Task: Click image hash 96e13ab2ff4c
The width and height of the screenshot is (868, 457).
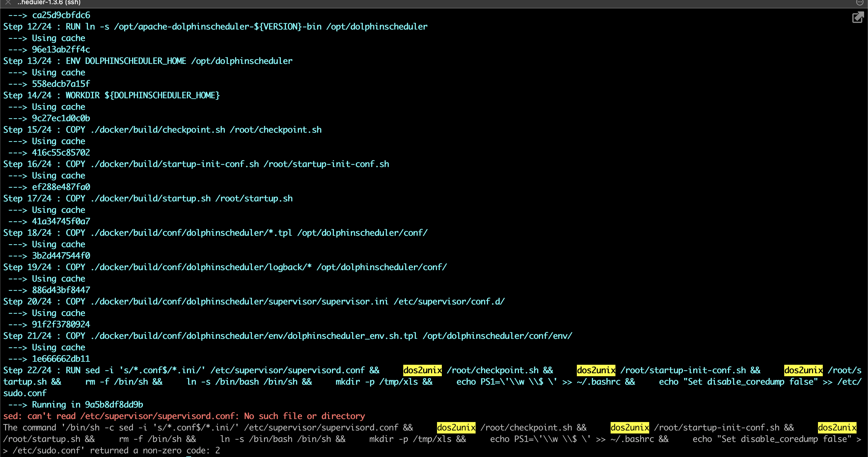Action: pos(61,49)
